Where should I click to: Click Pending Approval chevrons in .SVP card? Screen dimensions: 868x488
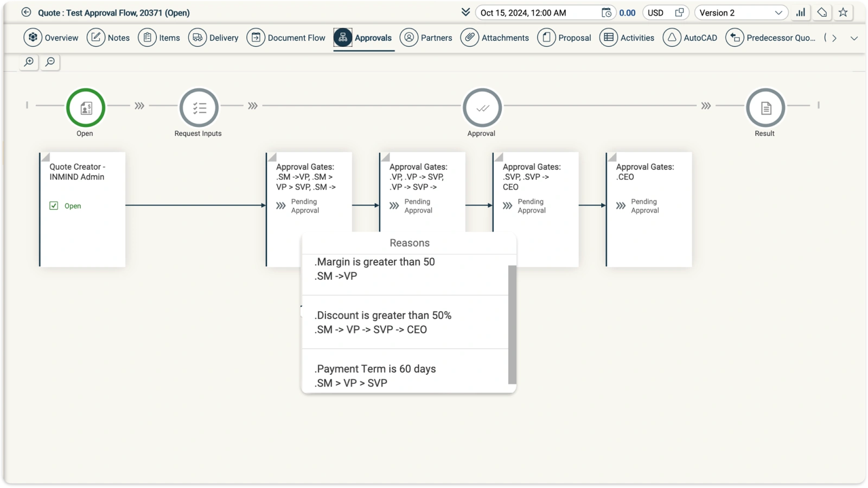pos(507,206)
